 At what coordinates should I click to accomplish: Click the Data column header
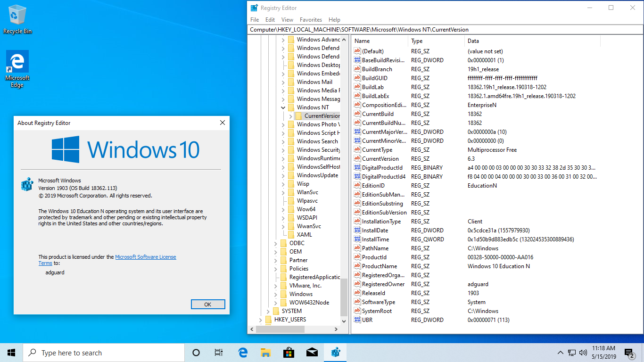point(533,41)
